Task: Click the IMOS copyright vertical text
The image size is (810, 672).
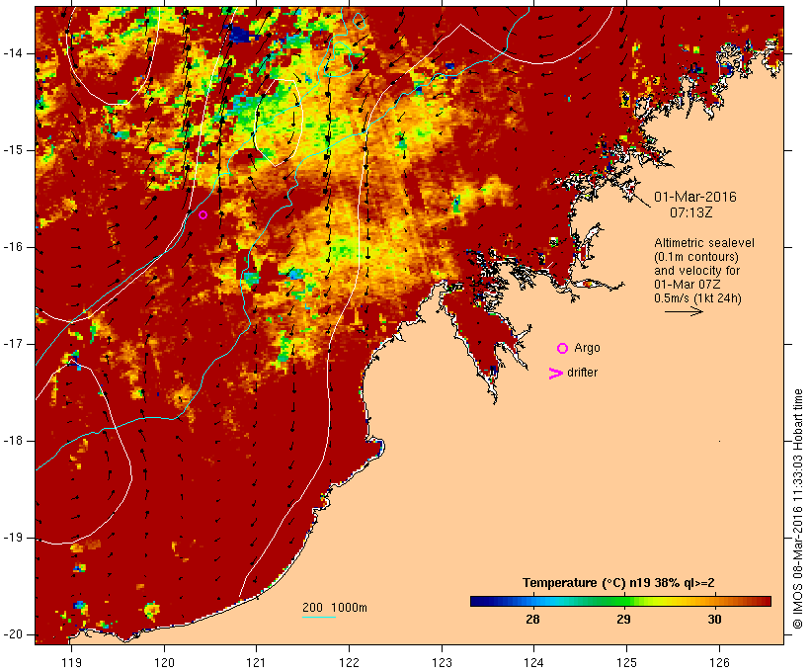Action: coord(797,509)
